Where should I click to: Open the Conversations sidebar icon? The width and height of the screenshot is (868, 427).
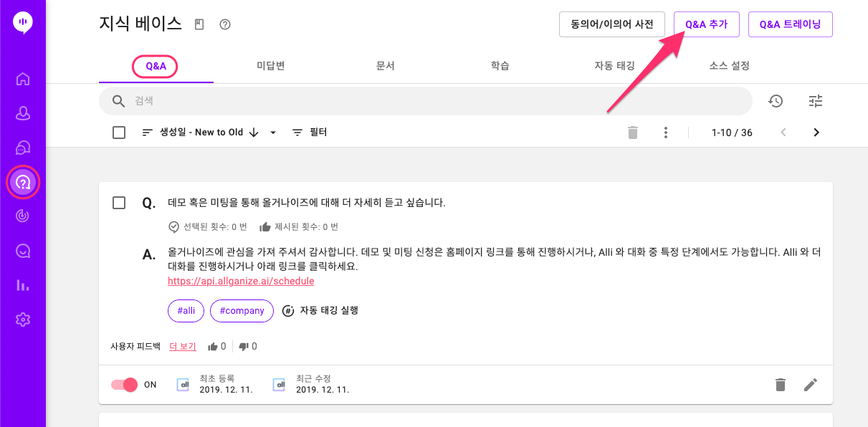coord(23,148)
